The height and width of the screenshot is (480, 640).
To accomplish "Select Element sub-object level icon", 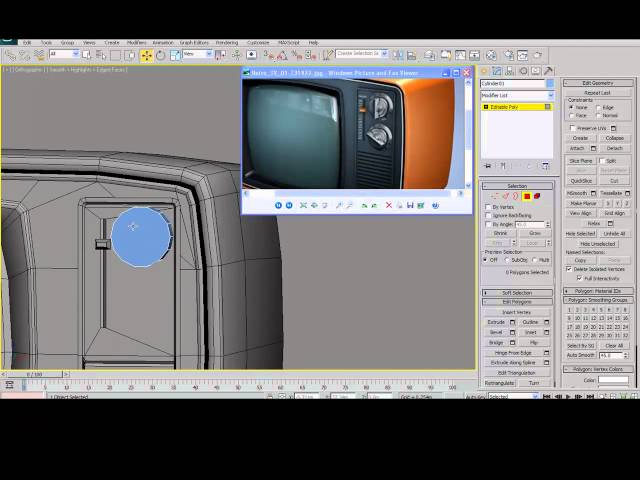I will pos(537,196).
